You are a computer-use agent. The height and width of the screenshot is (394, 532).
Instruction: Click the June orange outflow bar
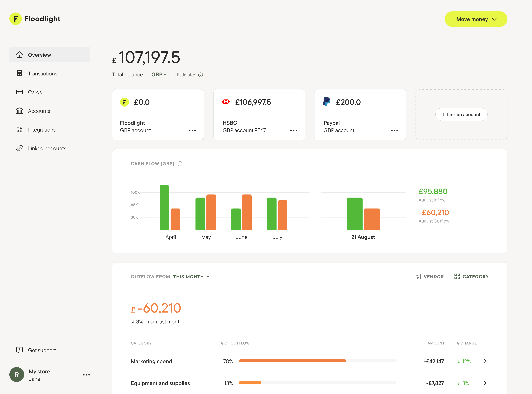tap(247, 212)
